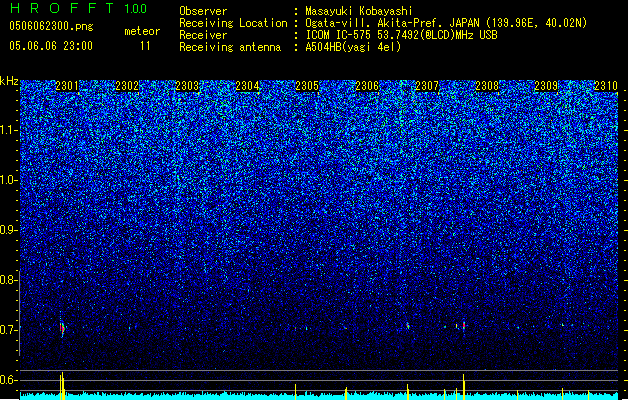This screenshot has height=400, width=629.
Task: Click the 1.1 kHz axis label
Action: tap(9, 130)
